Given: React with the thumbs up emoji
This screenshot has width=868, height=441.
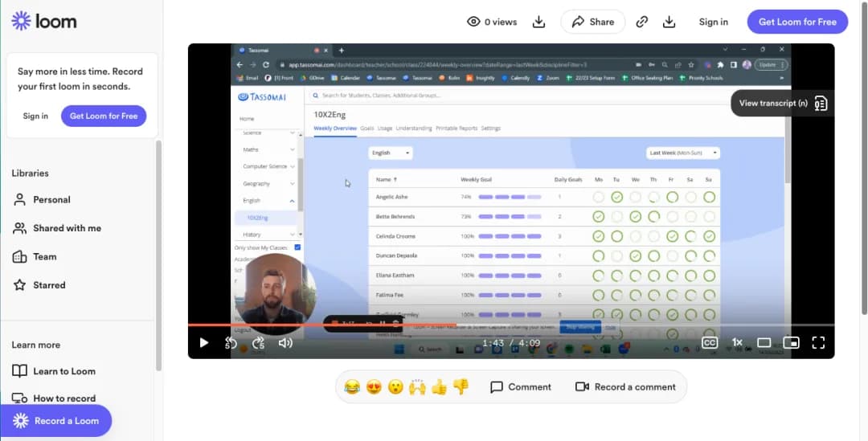Looking at the screenshot, I should pos(439,386).
